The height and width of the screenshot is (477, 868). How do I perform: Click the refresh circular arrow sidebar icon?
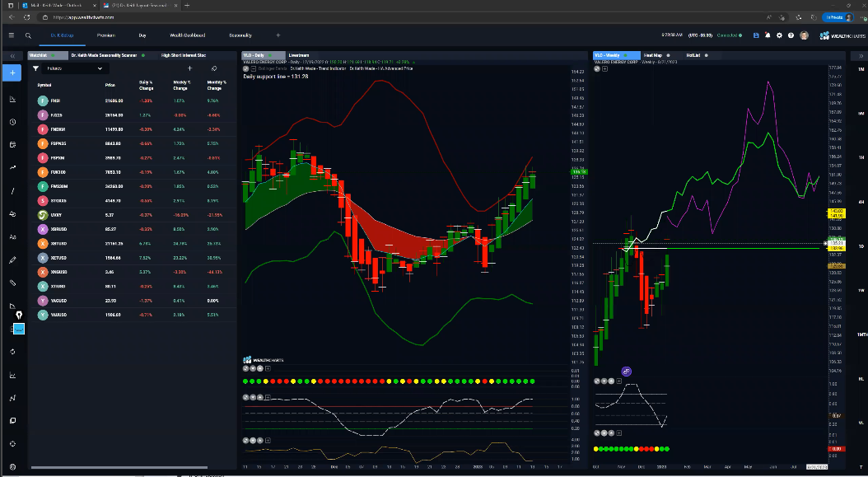click(12, 352)
